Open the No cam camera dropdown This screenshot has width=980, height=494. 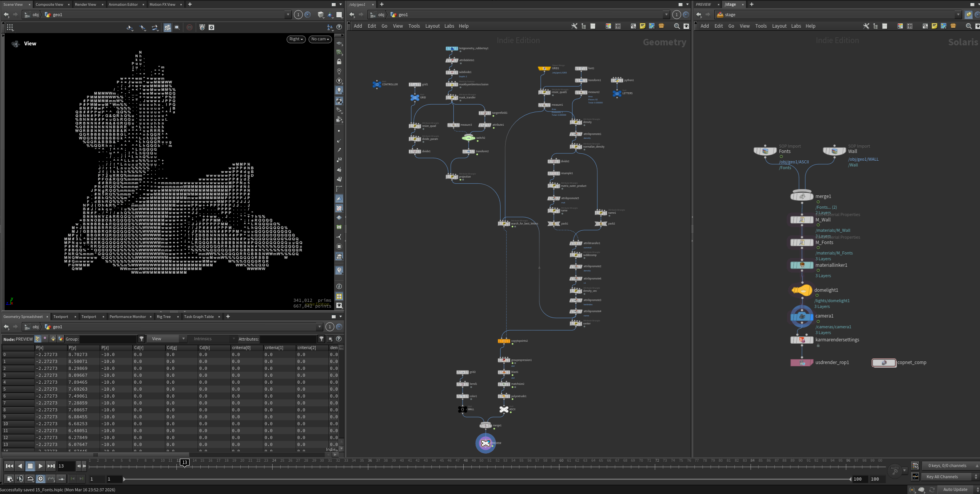(320, 39)
